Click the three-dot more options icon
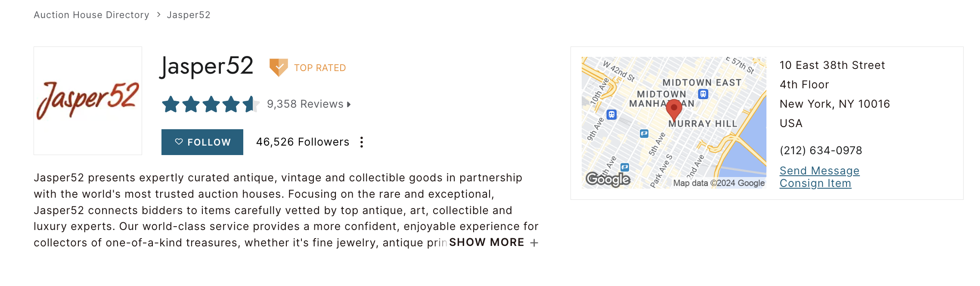This screenshot has width=980, height=286. click(362, 142)
